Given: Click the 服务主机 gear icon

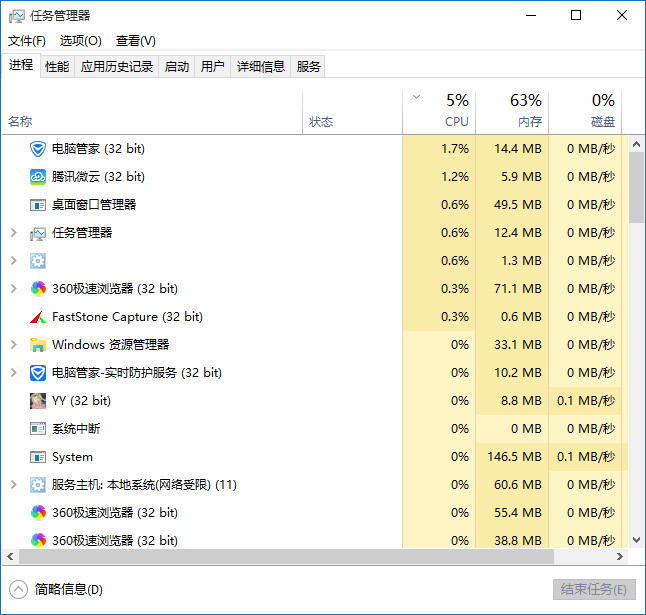Looking at the screenshot, I should click(x=38, y=485).
